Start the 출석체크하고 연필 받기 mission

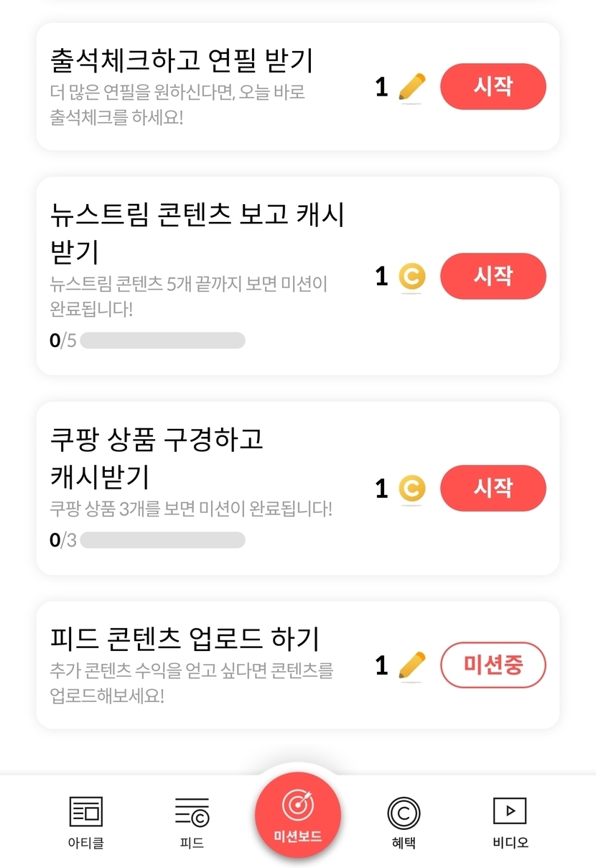[493, 87]
